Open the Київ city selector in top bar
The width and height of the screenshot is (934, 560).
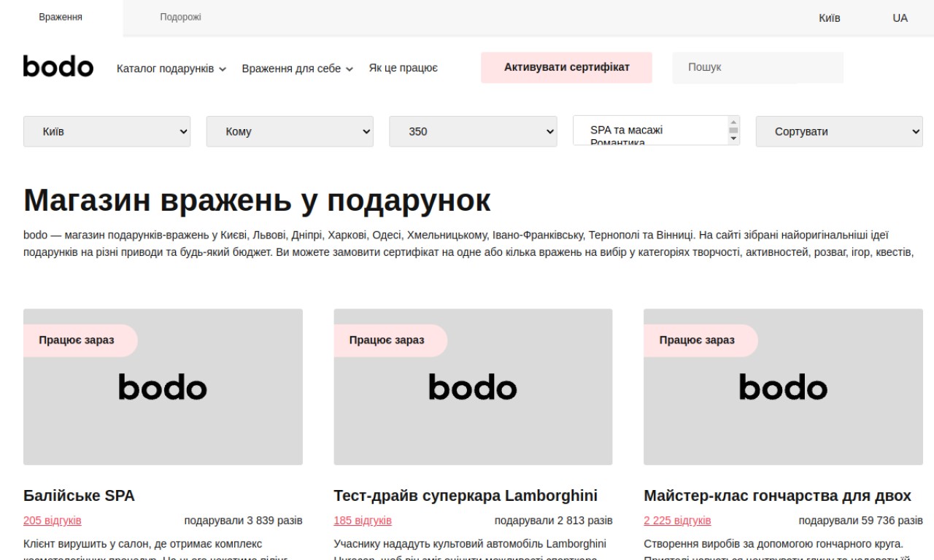point(829,18)
